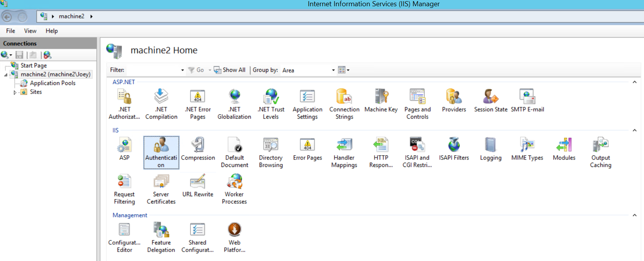
Task: Open .NET Authorization Rules feature
Action: point(124,104)
